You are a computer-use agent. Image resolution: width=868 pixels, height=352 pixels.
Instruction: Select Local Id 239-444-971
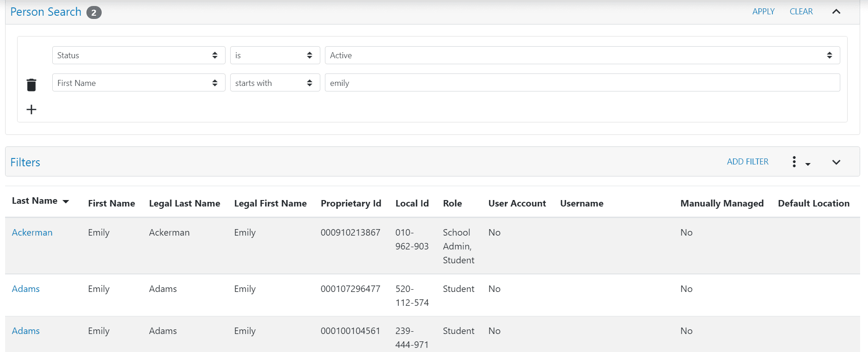(412, 338)
